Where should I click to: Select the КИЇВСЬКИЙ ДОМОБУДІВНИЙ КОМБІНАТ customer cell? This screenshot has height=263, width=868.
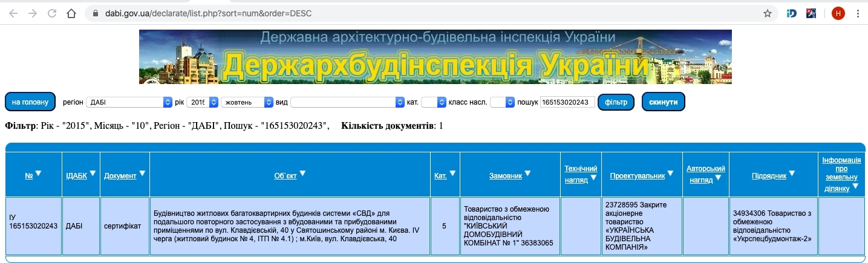coord(510,226)
